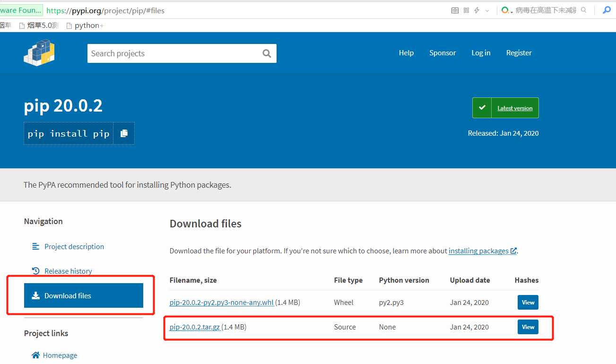Click the Python version column header
Viewport: 616px width, 364px height.
pos(404,280)
